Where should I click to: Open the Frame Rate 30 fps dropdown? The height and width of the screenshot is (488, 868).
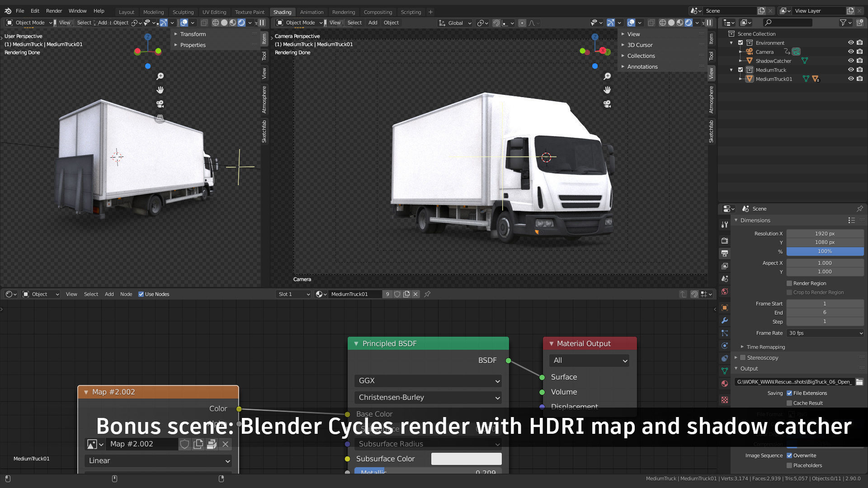click(825, 333)
